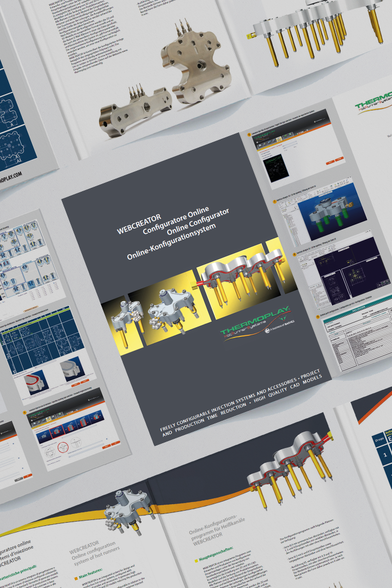Click the green Thermoplay logo on white page

373,102
